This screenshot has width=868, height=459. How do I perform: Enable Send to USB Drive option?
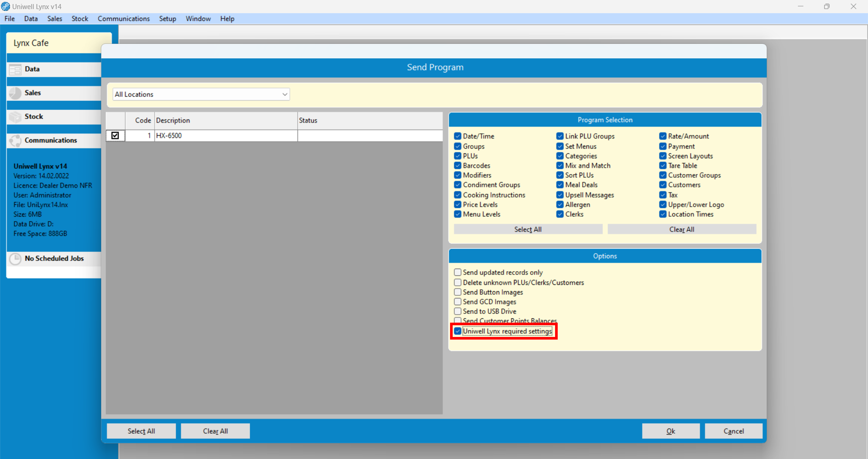pyautogui.click(x=457, y=311)
